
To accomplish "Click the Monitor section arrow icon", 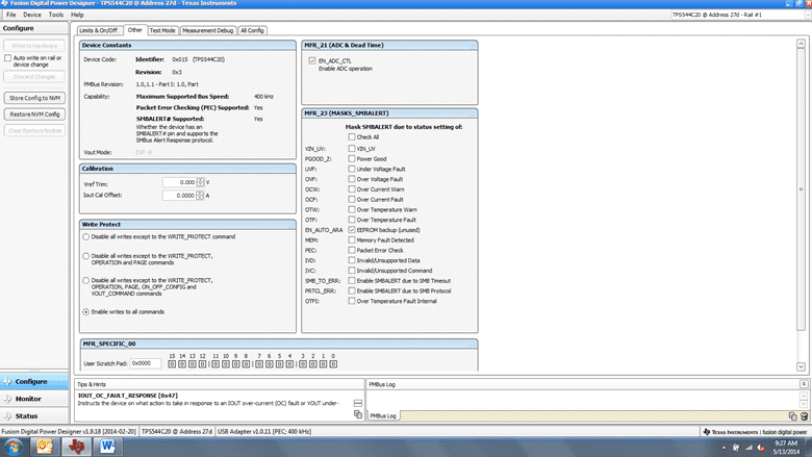I will click(7, 399).
